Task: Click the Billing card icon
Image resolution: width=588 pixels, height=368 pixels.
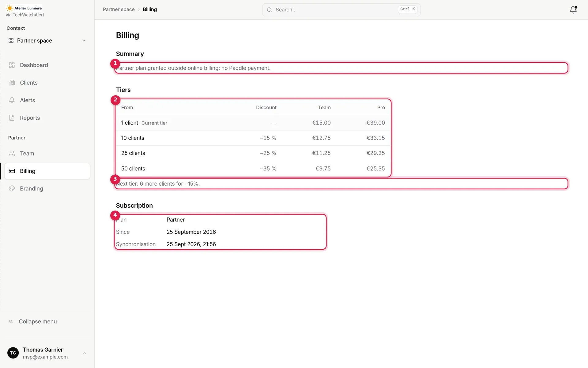Action: (x=12, y=171)
